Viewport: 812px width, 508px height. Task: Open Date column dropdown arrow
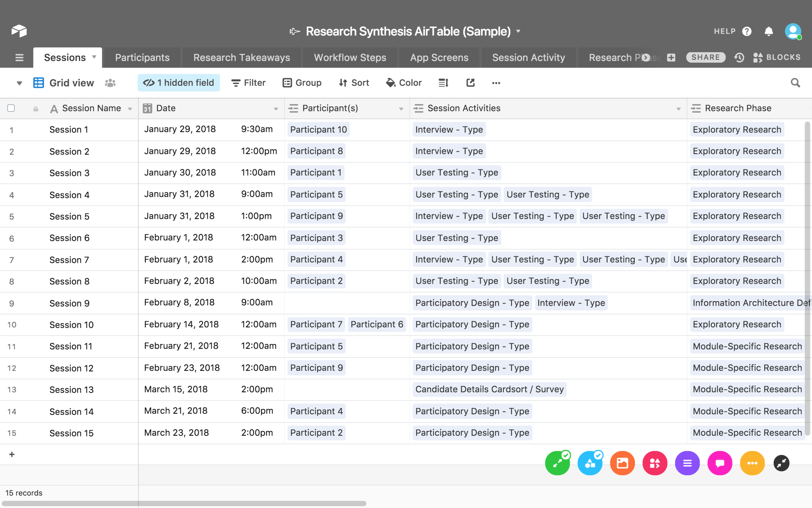click(x=276, y=109)
